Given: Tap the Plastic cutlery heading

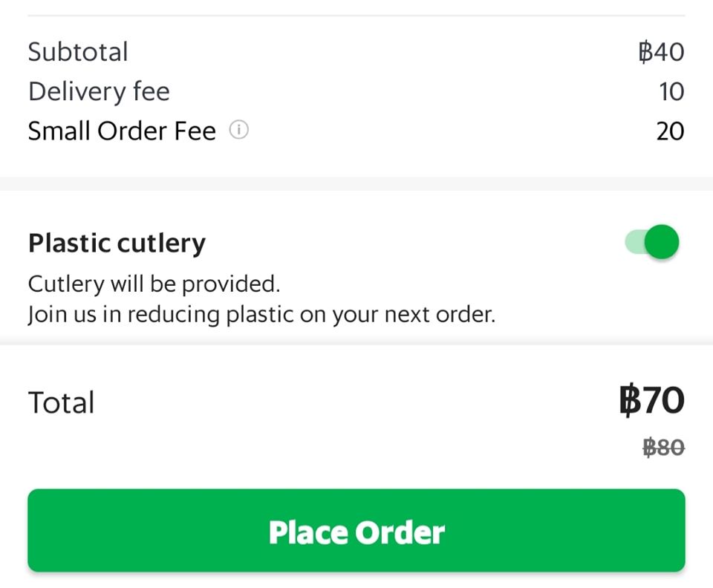Looking at the screenshot, I should (117, 244).
